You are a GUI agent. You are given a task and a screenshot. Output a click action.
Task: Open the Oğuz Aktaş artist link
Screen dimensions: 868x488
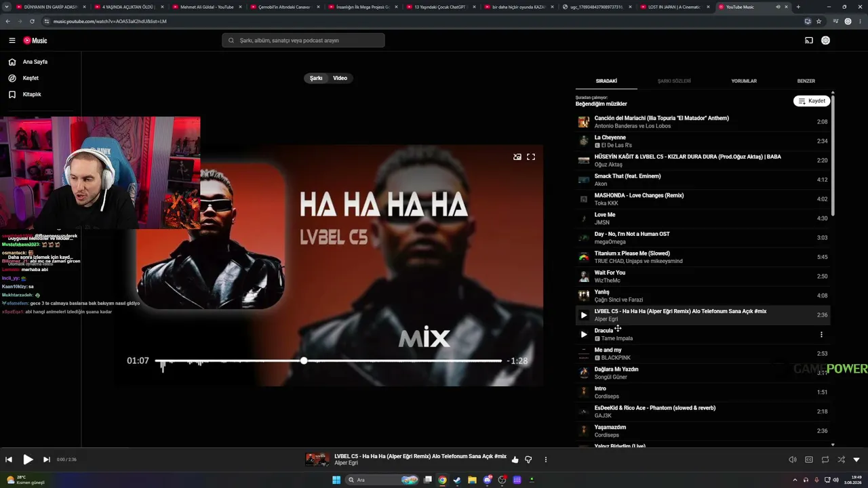pyautogui.click(x=608, y=165)
